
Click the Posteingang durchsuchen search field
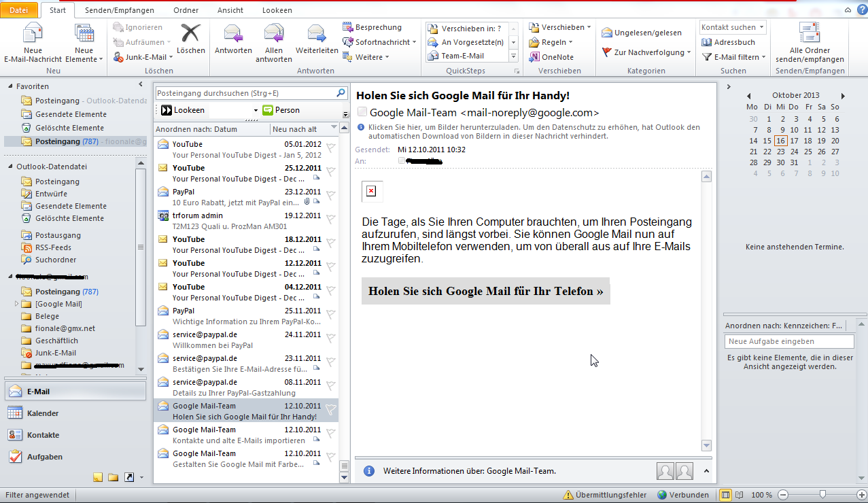click(245, 92)
